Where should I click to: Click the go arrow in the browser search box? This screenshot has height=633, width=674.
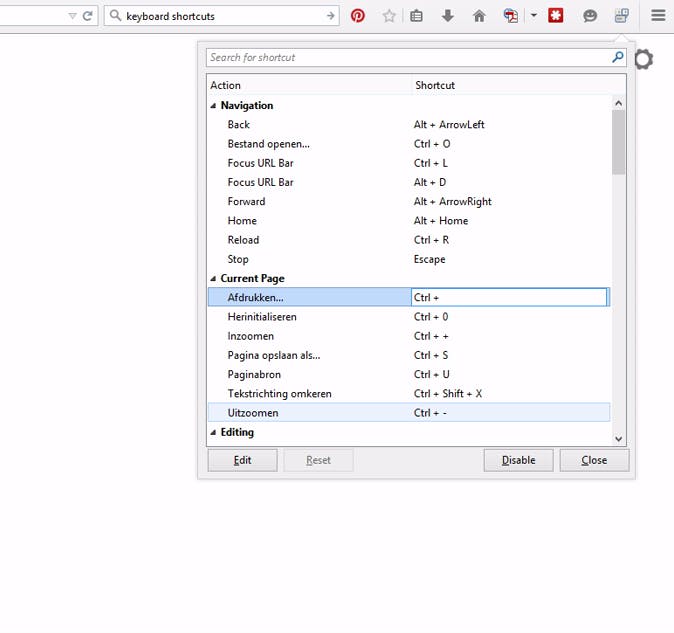point(330,16)
